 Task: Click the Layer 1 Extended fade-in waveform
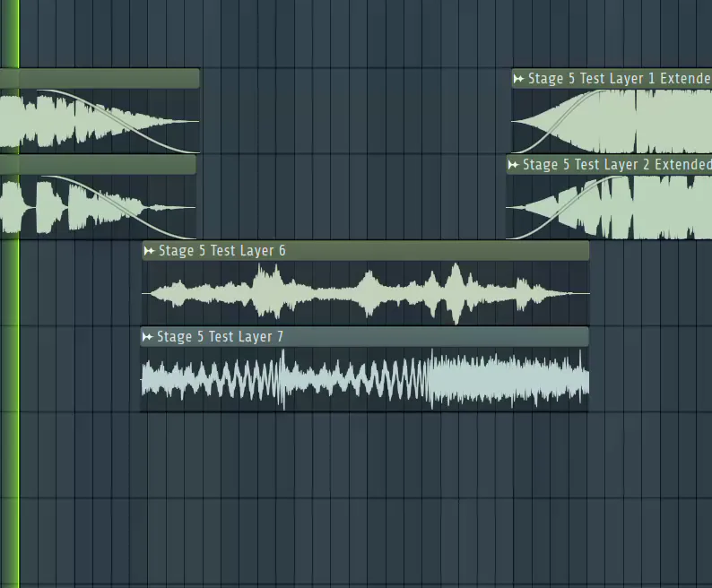[612, 121]
